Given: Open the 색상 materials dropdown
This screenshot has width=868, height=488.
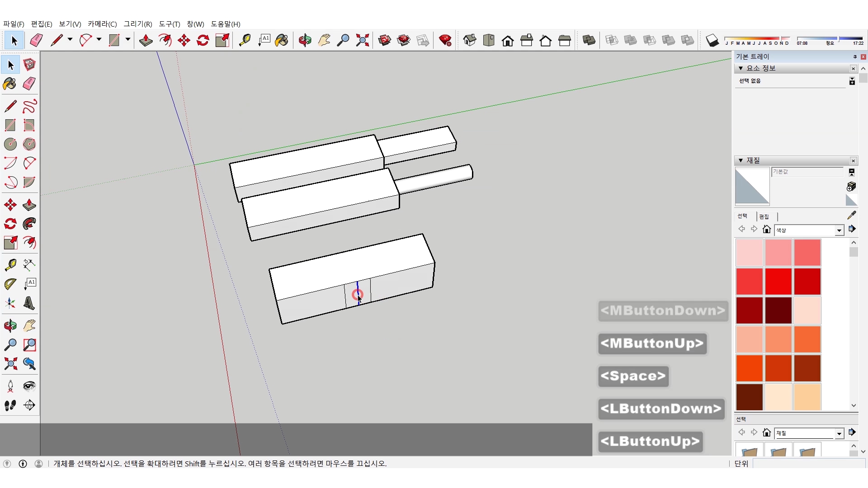Looking at the screenshot, I should pos(839,230).
